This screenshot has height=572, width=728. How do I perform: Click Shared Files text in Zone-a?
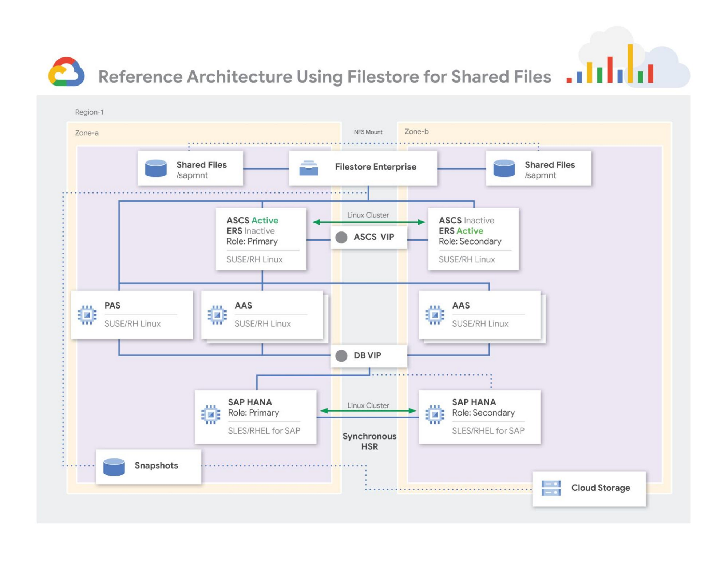point(202,165)
